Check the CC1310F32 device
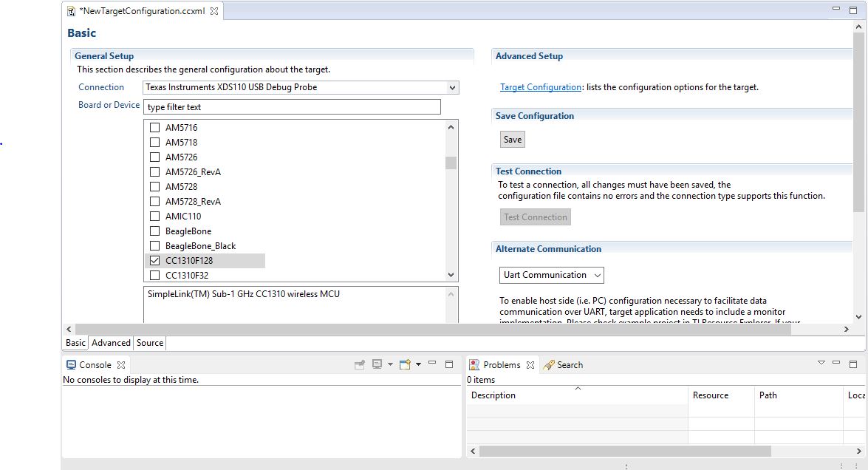This screenshot has height=470, width=868. tap(155, 275)
